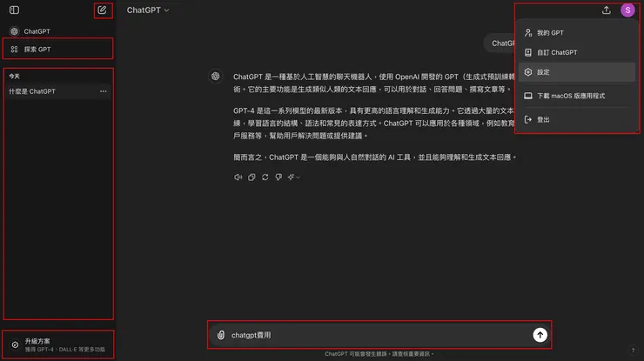Choose 自訂 ChatGPT menu entry
Image resolution: width=644 pixels, height=361 pixels.
577,52
